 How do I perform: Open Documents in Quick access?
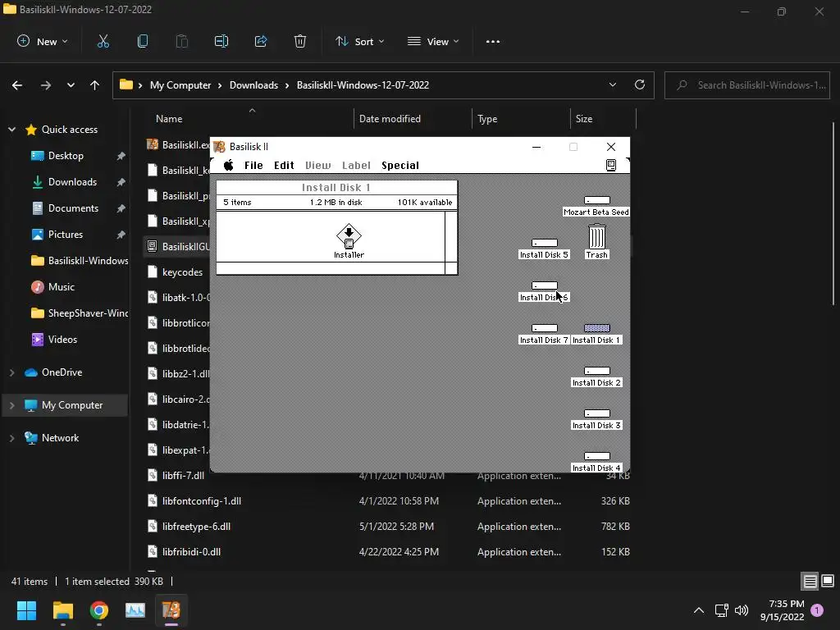(73, 208)
